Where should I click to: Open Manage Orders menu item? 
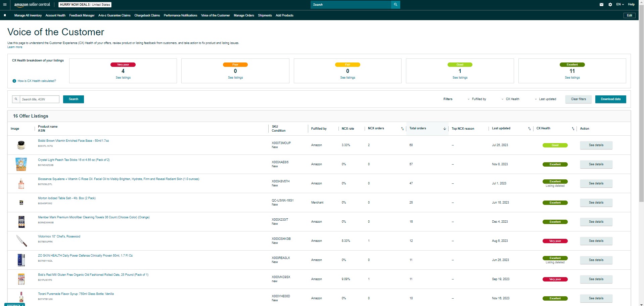244,15
